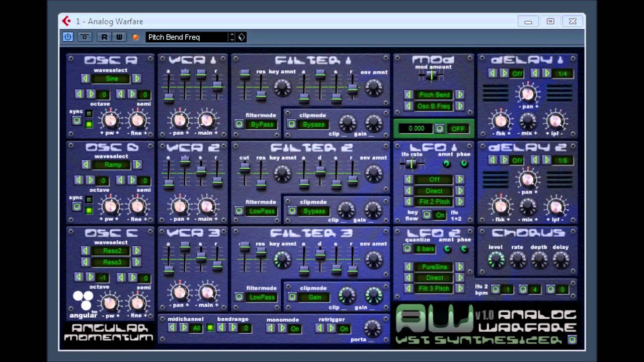Screen dimensions: 644x362
Task: Increase Delay 1 time from 1/4
Action: pyautogui.click(x=547, y=73)
